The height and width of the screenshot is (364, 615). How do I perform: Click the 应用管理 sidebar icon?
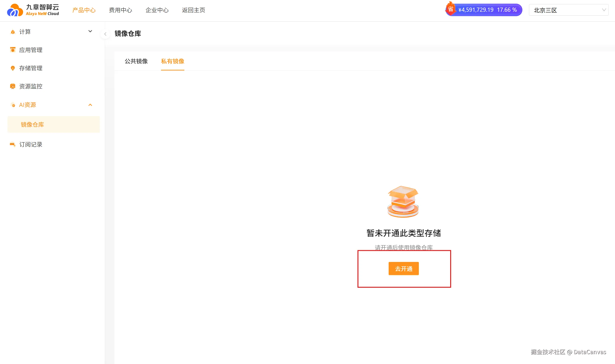click(13, 50)
